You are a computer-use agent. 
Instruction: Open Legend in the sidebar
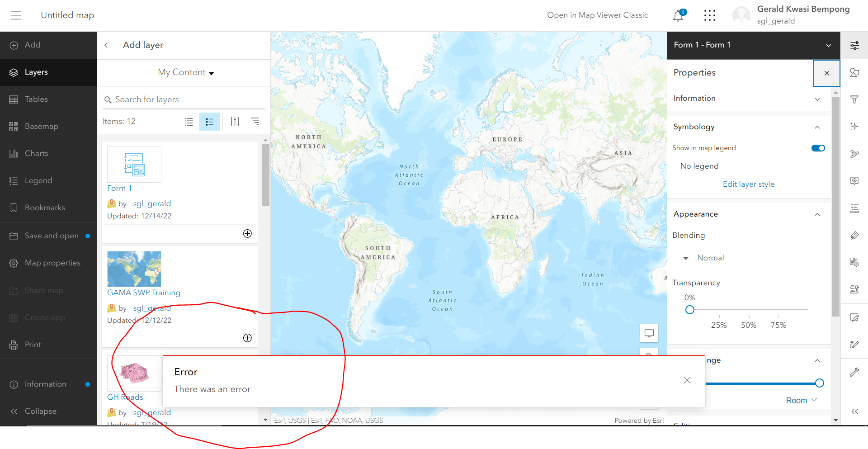(48, 181)
